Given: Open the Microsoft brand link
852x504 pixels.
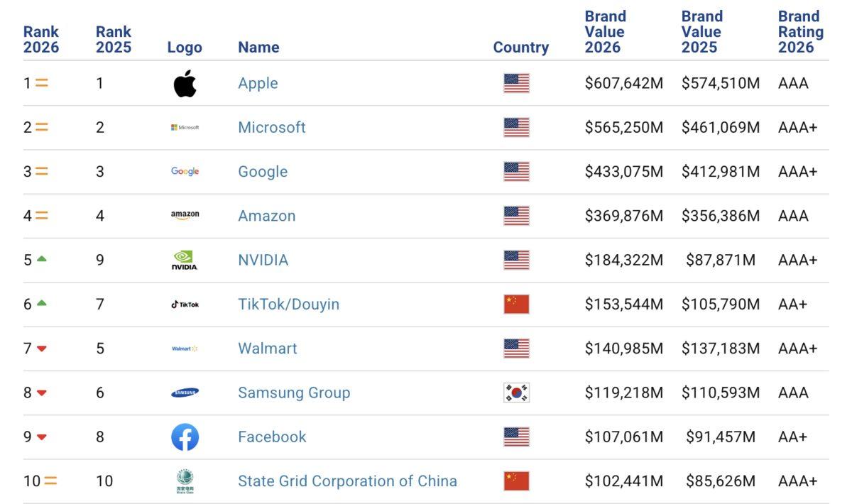Looking at the screenshot, I should point(272,128).
